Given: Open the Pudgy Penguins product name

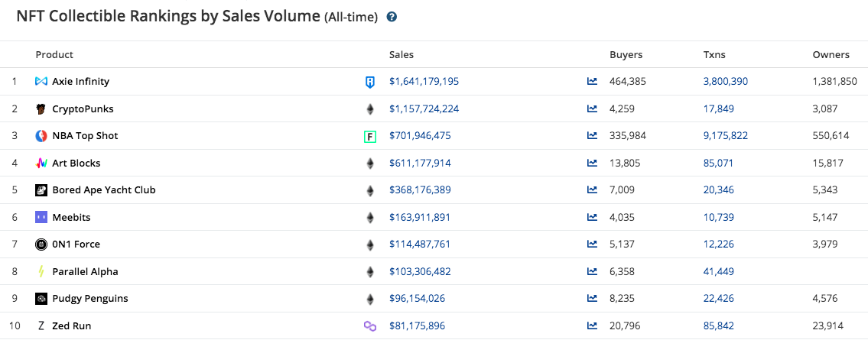Looking at the screenshot, I should pos(90,298).
